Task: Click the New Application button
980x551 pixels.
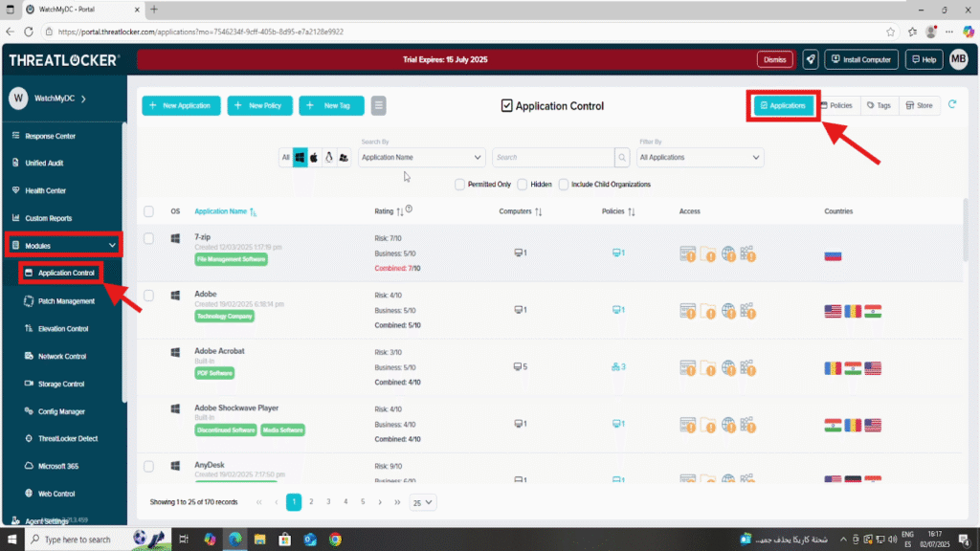Action: tap(181, 105)
